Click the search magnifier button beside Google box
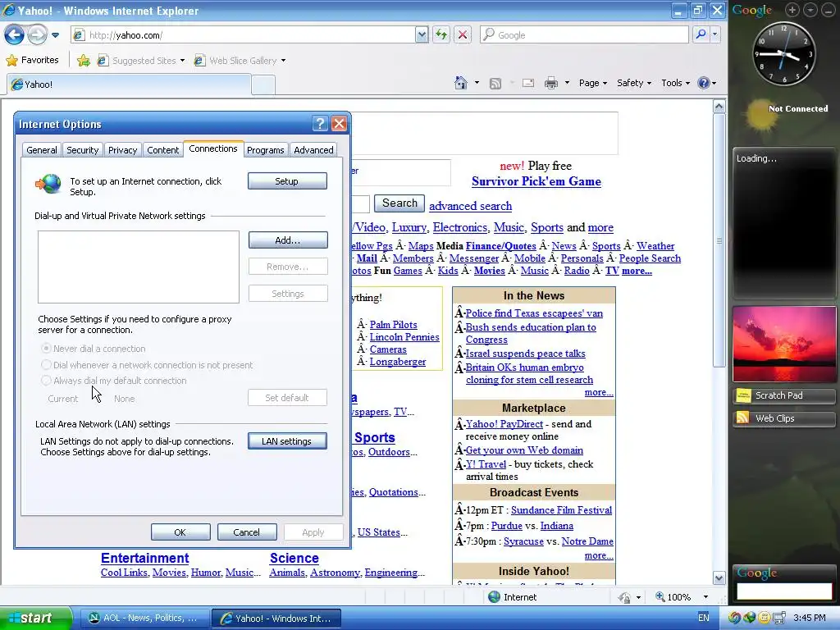Screen dimensions: 840x630 point(701,34)
